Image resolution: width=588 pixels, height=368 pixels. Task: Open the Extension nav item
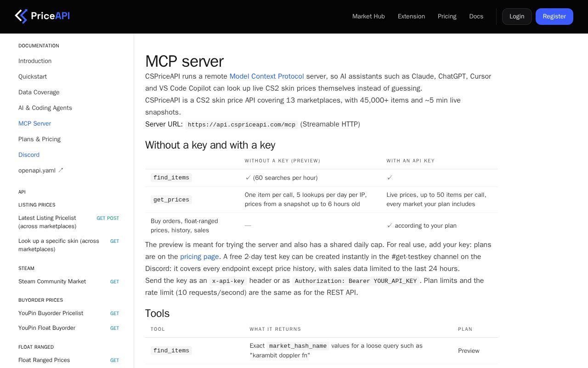(x=411, y=17)
